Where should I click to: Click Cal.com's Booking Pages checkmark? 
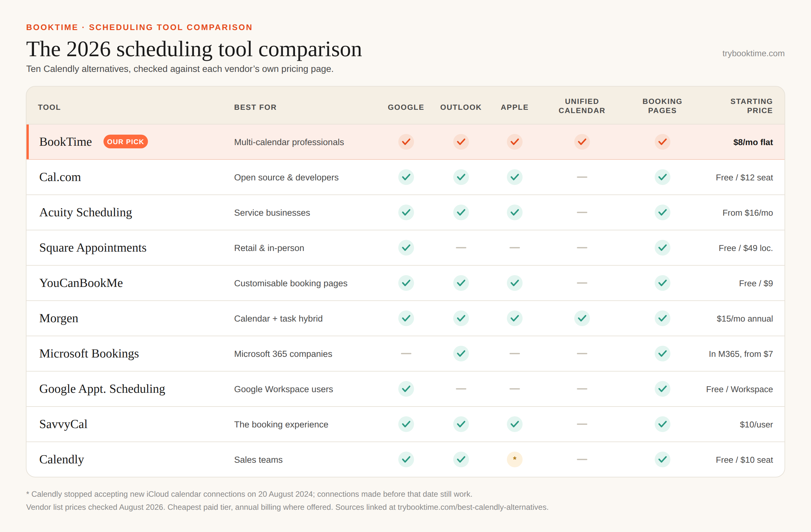662,177
